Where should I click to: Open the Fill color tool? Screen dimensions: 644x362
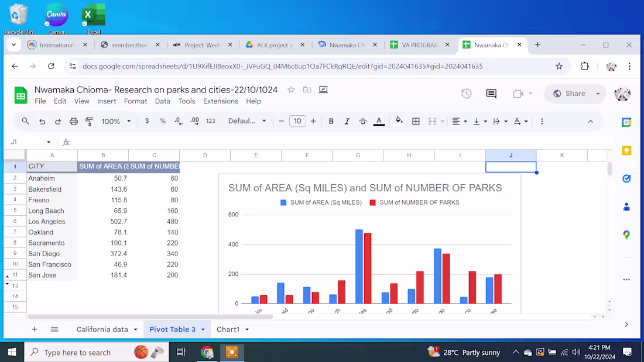point(399,121)
